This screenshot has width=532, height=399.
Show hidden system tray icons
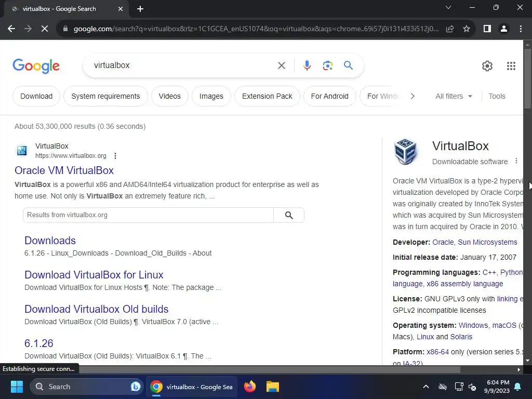point(426,387)
